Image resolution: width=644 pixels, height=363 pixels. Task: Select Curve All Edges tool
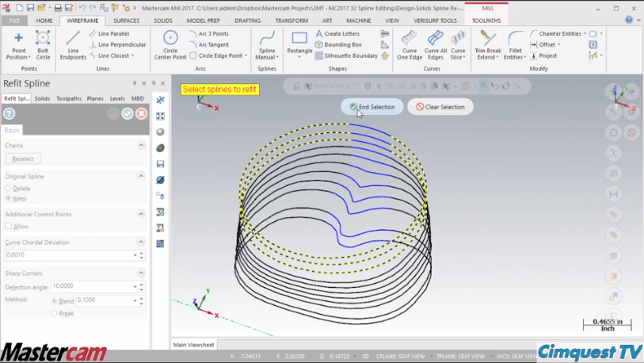pyautogui.click(x=436, y=45)
